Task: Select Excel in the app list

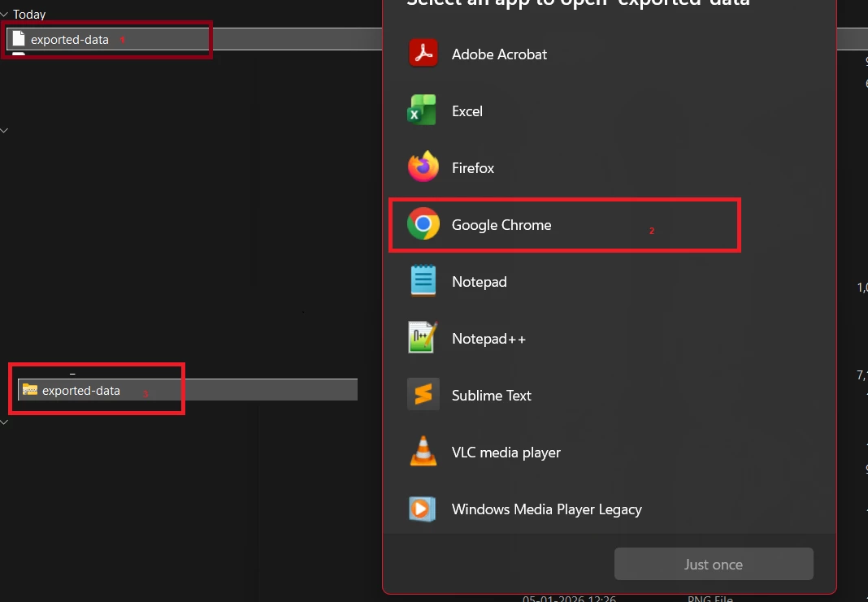Action: (609, 111)
